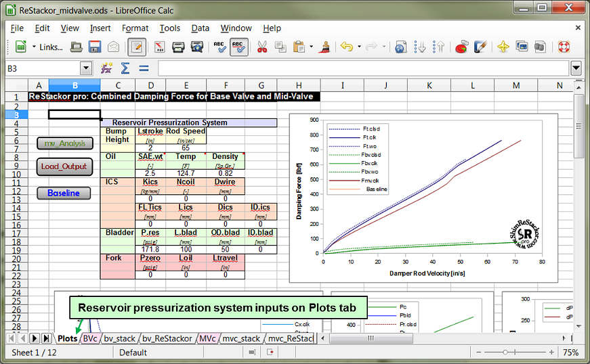Open the Window menu
This screenshot has width=590, height=364.
point(236,28)
